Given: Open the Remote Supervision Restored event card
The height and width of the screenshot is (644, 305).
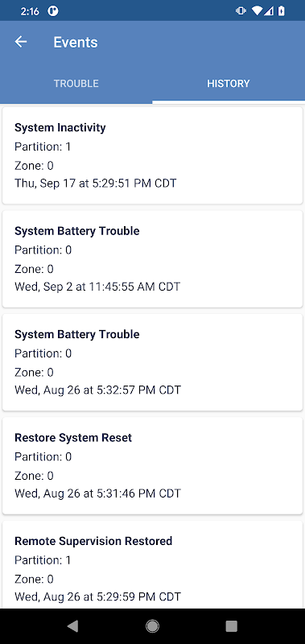Looking at the screenshot, I should point(152,565).
